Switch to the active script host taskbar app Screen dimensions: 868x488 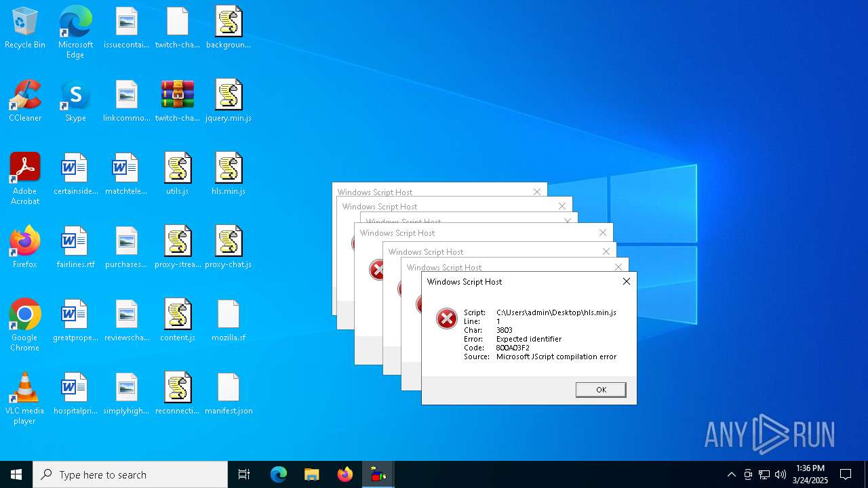coord(378,474)
